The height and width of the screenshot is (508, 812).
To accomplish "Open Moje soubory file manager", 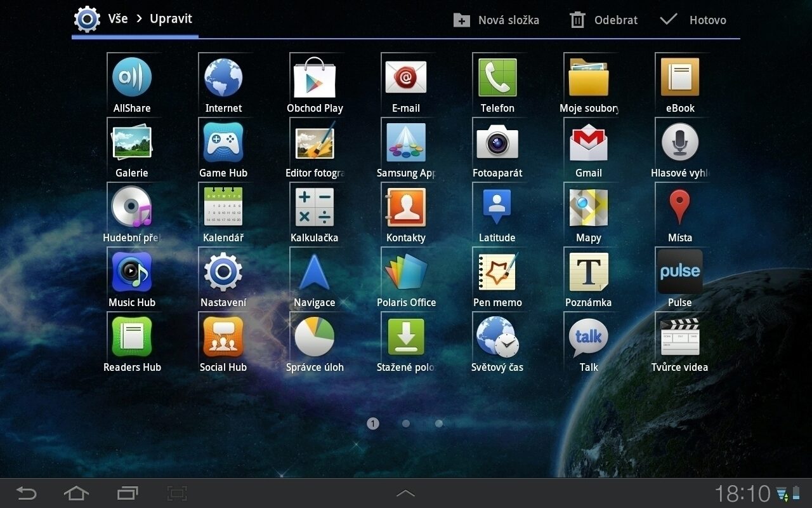I will coord(589,77).
